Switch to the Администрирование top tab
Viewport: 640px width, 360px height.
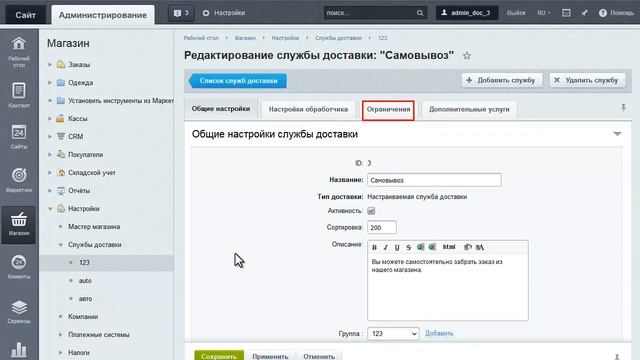(x=102, y=15)
